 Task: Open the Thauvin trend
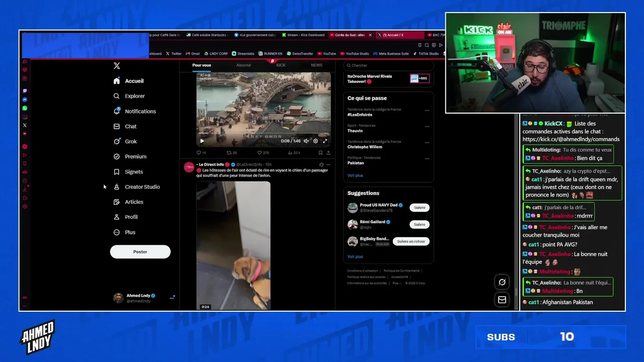pyautogui.click(x=355, y=131)
